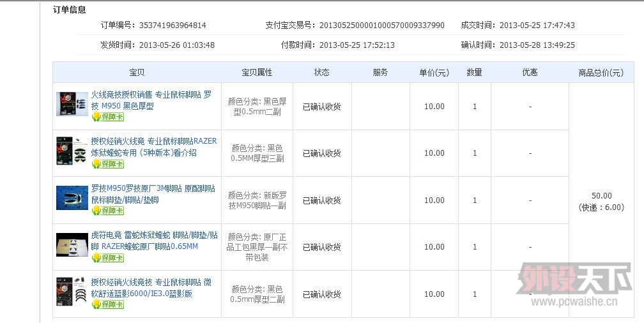The width and height of the screenshot is (644, 323).
Task: Click the 单价(元) column header
Action: 434,73
